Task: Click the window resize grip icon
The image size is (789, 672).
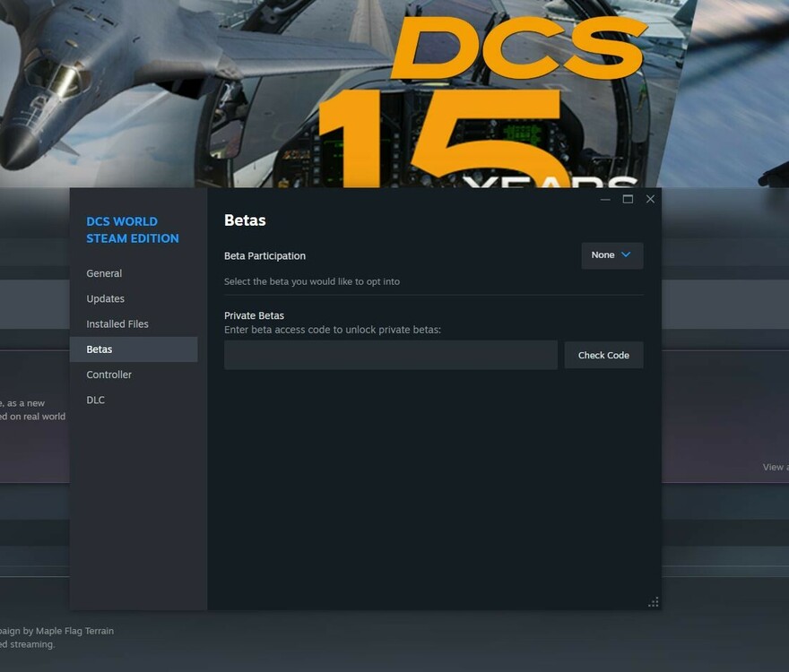Action: (x=653, y=602)
